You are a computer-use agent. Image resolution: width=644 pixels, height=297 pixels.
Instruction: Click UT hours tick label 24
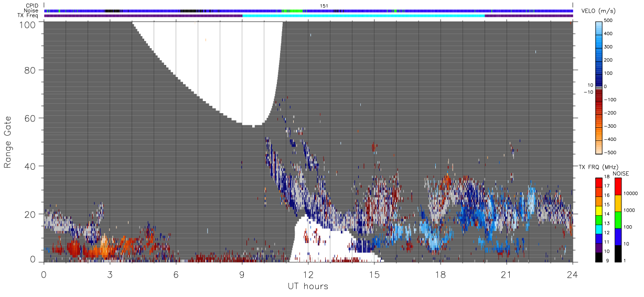pos(573,274)
